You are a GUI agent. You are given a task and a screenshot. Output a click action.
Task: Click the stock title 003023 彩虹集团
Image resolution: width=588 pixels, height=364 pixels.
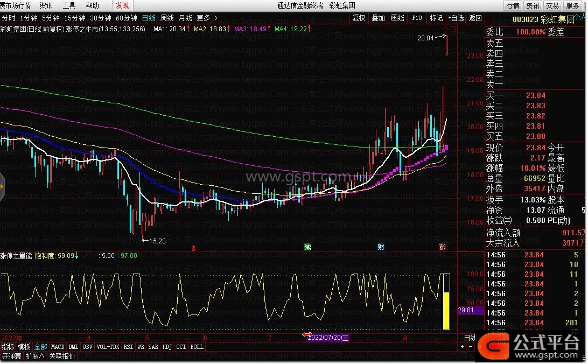pos(543,19)
